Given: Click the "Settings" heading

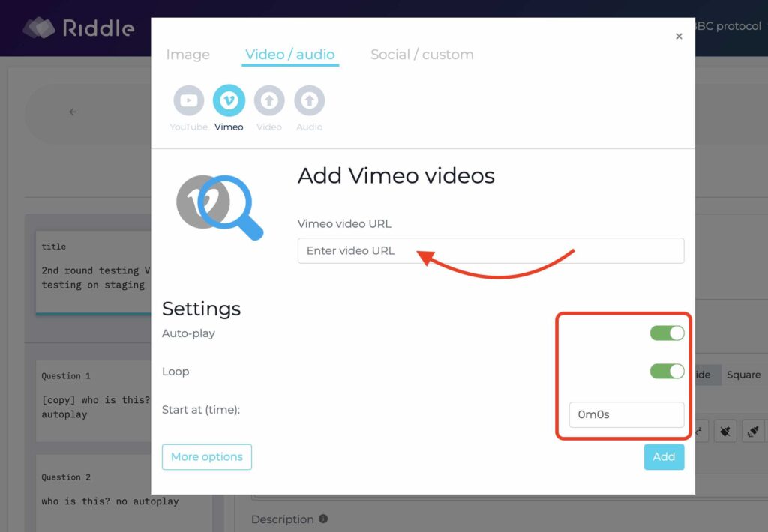Looking at the screenshot, I should point(201,308).
